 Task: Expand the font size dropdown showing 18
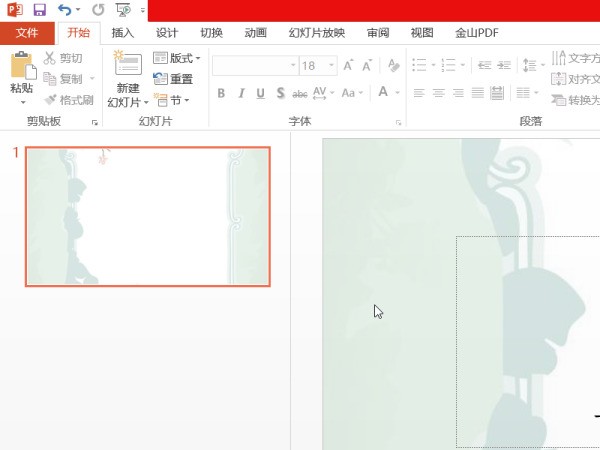click(x=333, y=65)
